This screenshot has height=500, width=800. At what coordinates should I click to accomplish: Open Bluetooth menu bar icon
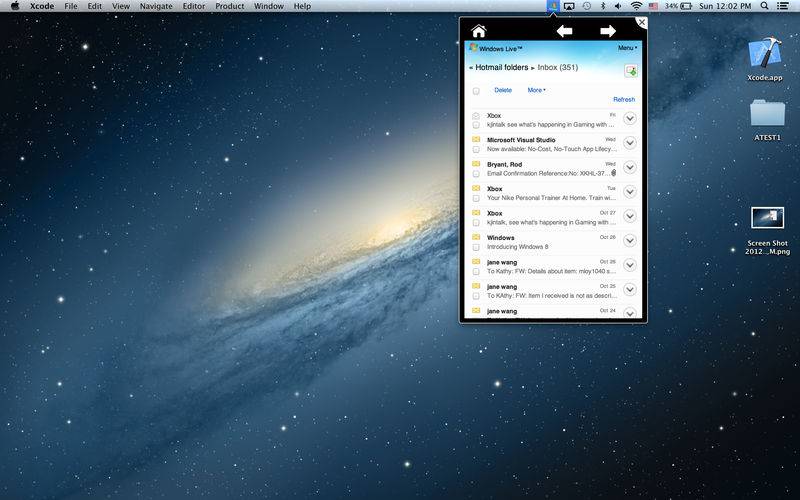click(x=603, y=6)
